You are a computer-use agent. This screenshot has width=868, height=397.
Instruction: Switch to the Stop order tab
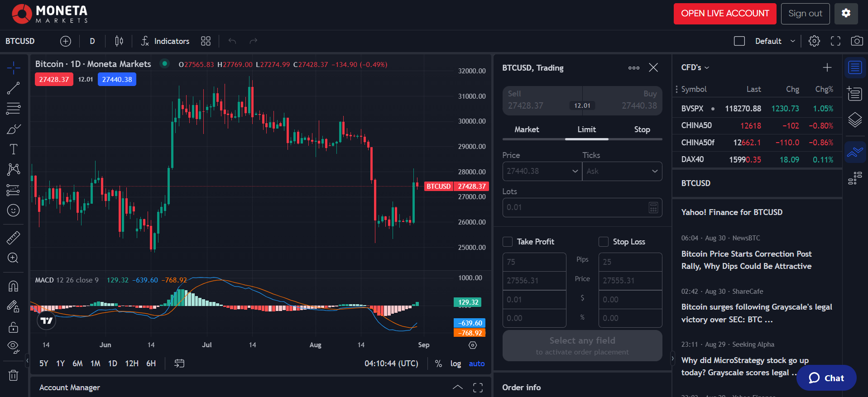click(x=642, y=129)
